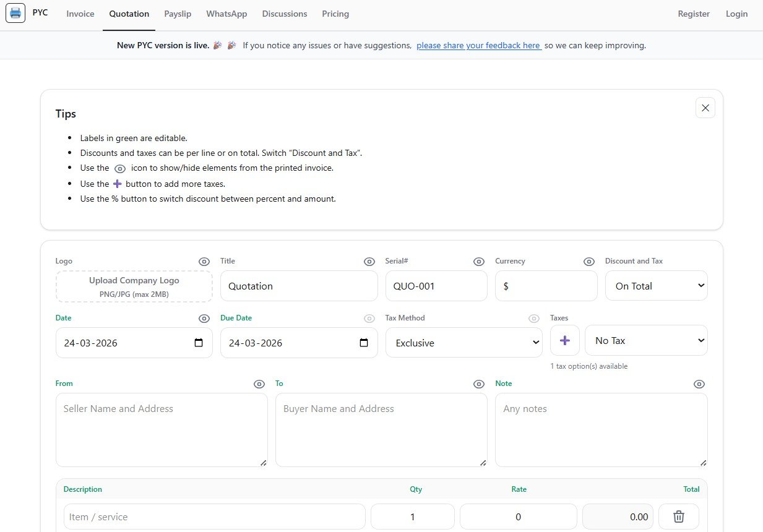Go to the Invoice tab

click(x=80, y=14)
